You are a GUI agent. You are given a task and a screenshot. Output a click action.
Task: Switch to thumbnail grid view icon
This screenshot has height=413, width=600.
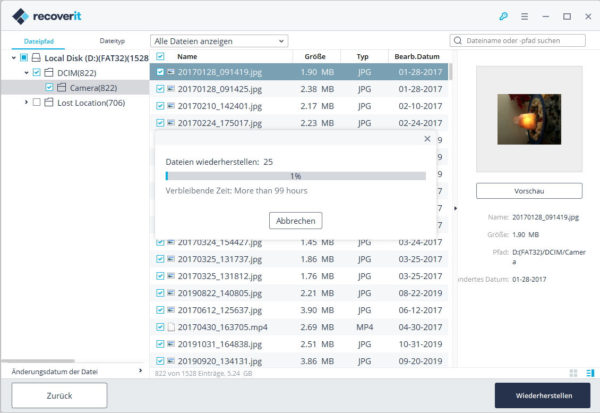573,373
